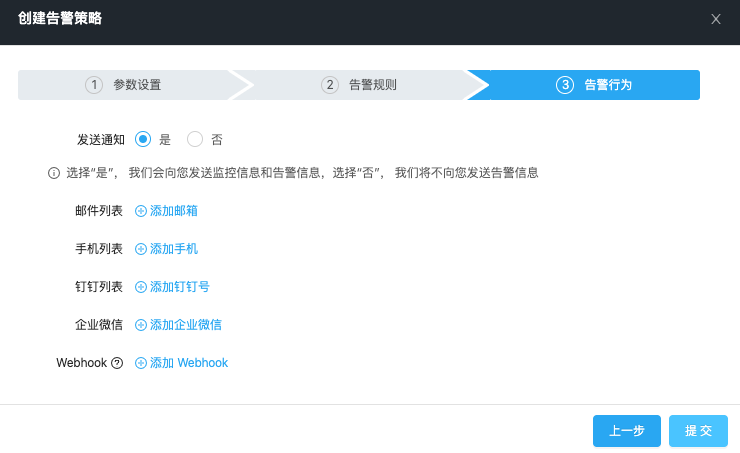This screenshot has height=453, width=740.
Task: Close the 创建告警策略 dialog
Action: pyautogui.click(x=715, y=19)
